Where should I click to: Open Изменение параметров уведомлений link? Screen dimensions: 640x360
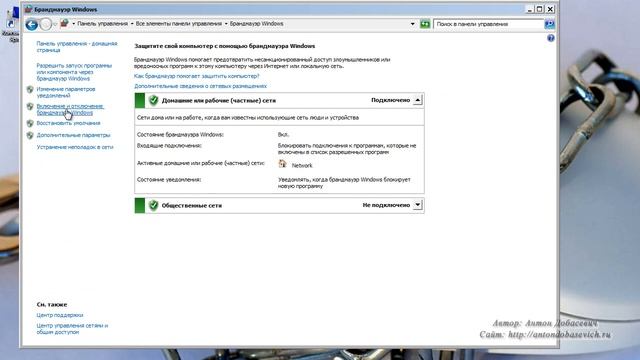coord(66,92)
